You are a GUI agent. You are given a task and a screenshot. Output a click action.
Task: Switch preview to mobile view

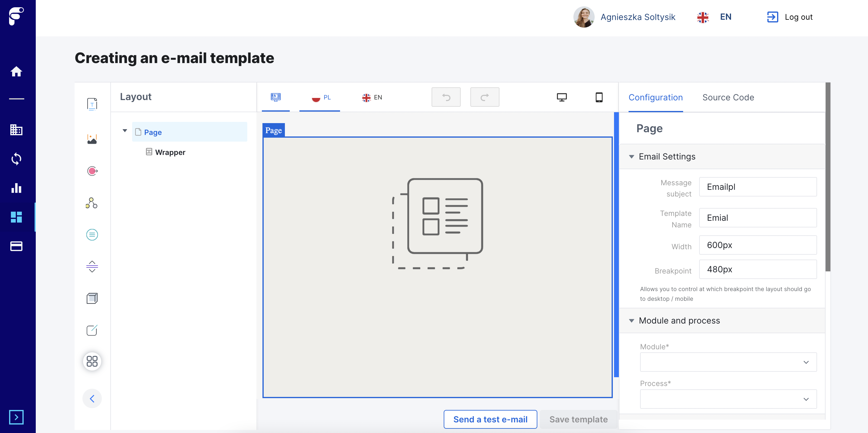click(x=599, y=97)
